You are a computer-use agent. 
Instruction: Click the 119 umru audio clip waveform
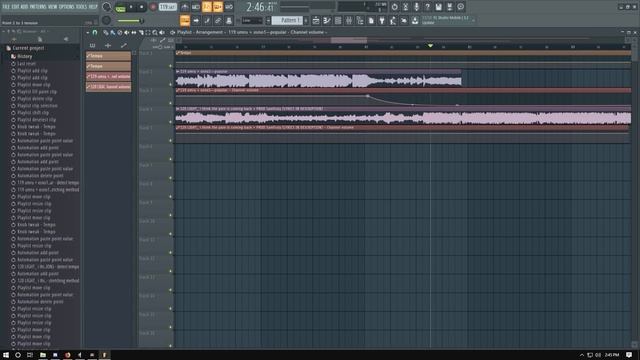pos(318,80)
